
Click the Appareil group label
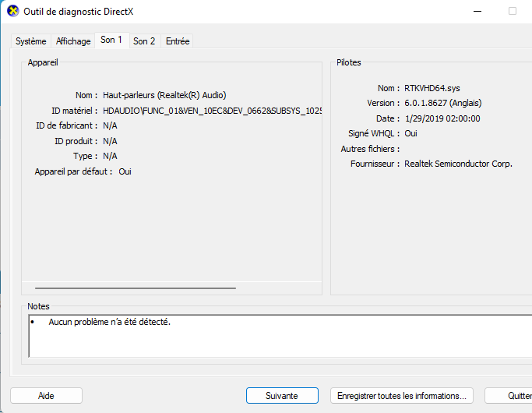[43, 62]
